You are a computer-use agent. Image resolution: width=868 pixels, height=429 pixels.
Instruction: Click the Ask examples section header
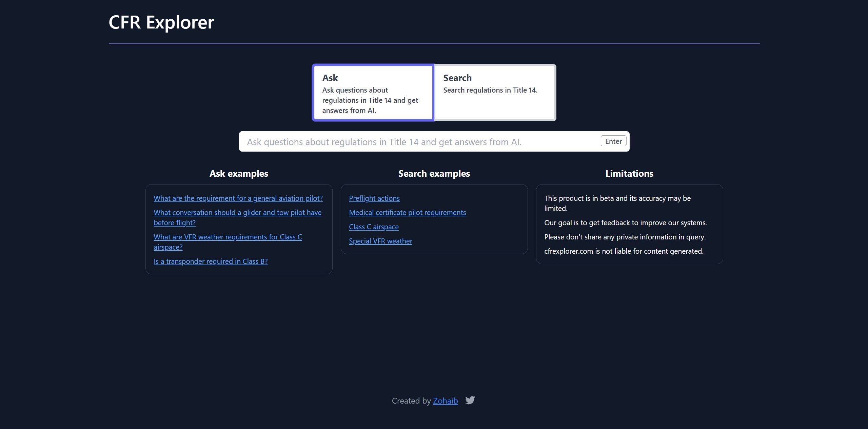tap(238, 173)
